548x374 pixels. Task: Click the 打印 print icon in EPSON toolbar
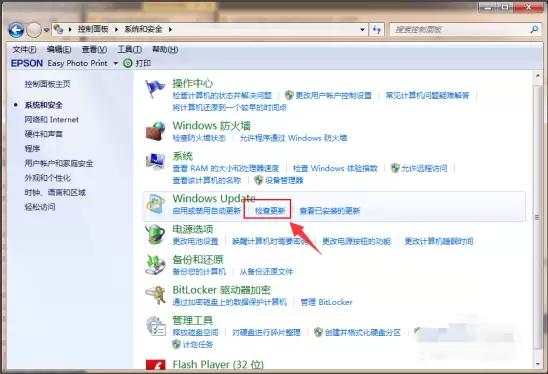click(128, 63)
